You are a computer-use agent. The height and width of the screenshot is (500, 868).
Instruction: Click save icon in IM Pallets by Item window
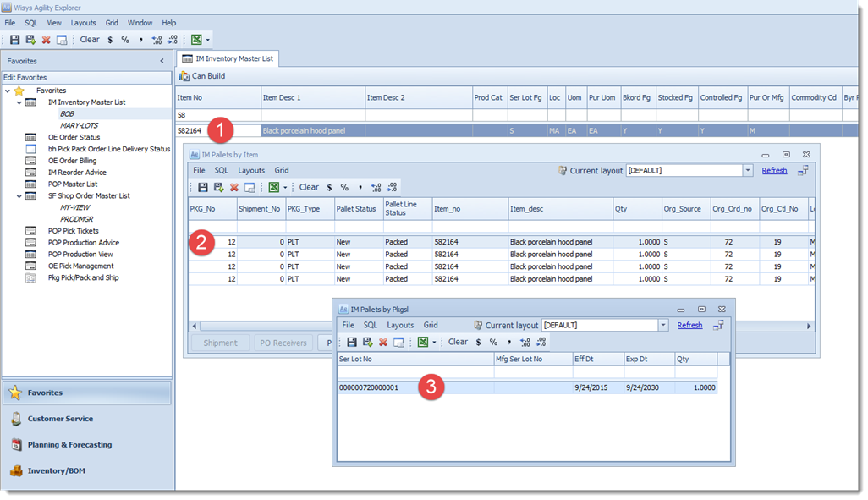click(202, 187)
